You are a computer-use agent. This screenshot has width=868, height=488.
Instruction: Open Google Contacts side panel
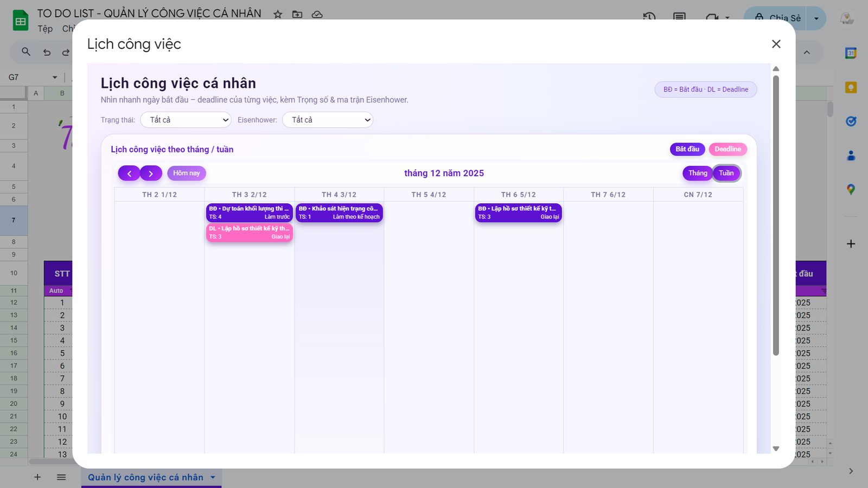tap(851, 156)
